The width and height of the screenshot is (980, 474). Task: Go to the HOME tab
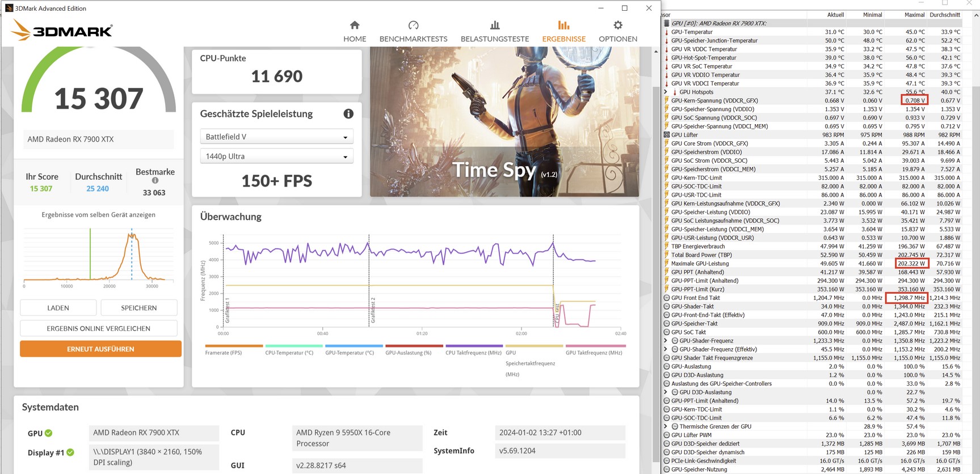pyautogui.click(x=355, y=32)
